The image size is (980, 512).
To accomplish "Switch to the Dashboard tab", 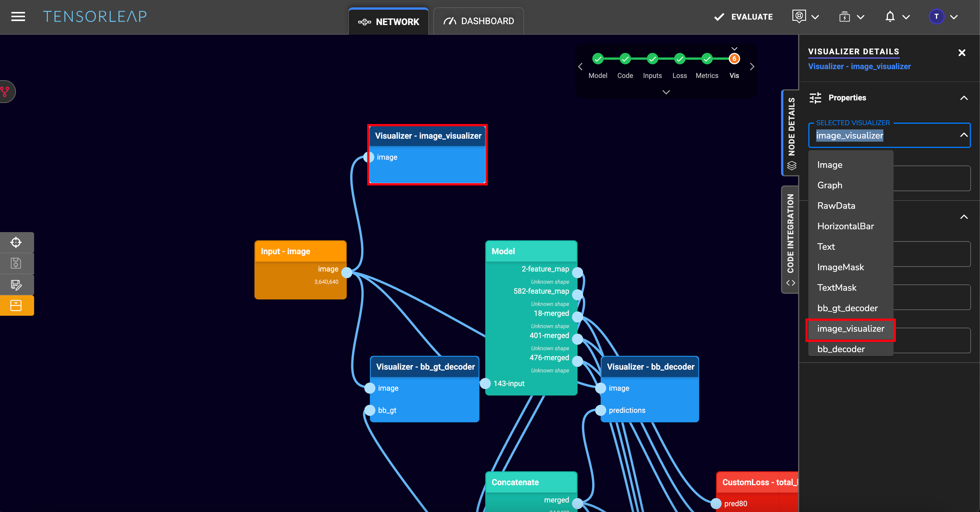I will click(479, 21).
